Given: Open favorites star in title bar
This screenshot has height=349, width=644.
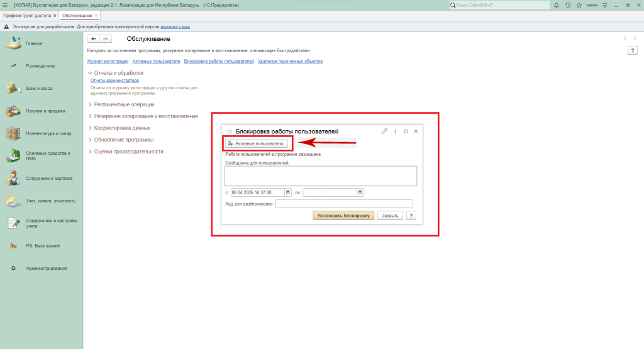Looking at the screenshot, I should pos(578,5).
